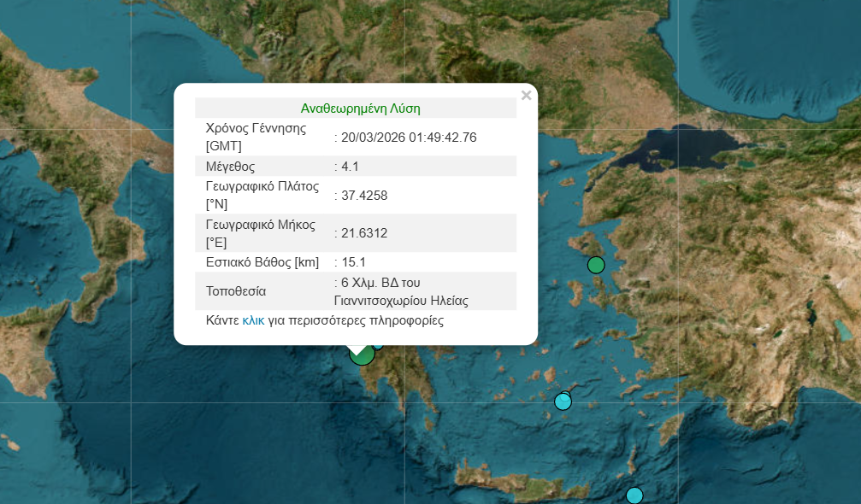Click the location text "Γιαννιτσοχωρίου Ηλείας"

coord(401,301)
